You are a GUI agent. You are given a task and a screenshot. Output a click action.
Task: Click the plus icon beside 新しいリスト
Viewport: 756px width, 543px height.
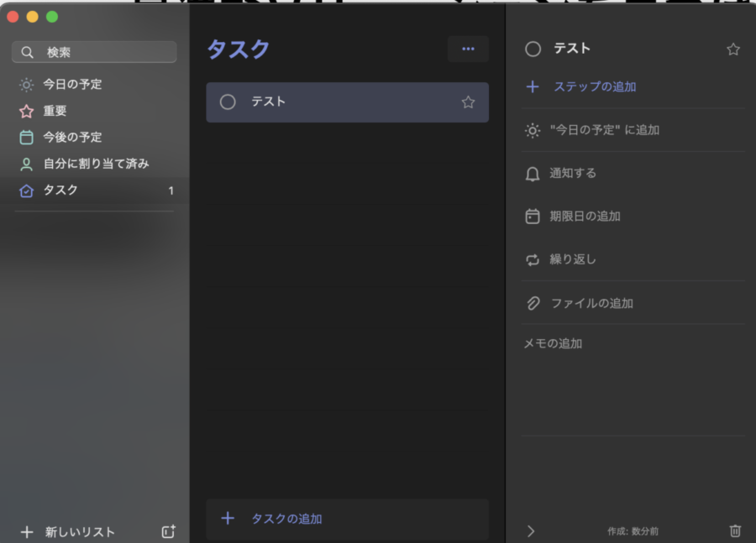coord(27,532)
